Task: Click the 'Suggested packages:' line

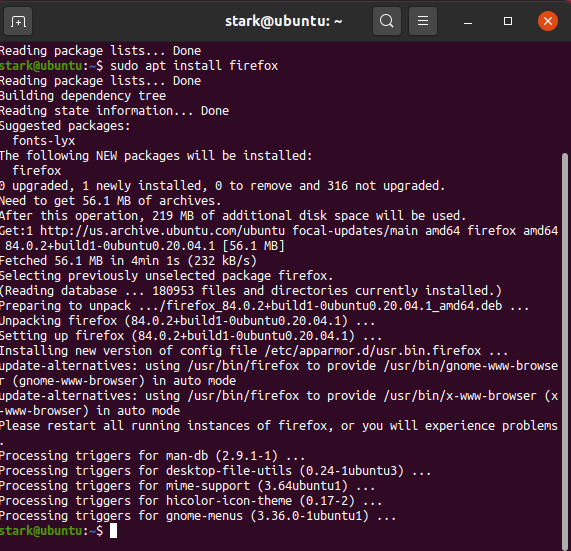Action: coord(65,126)
